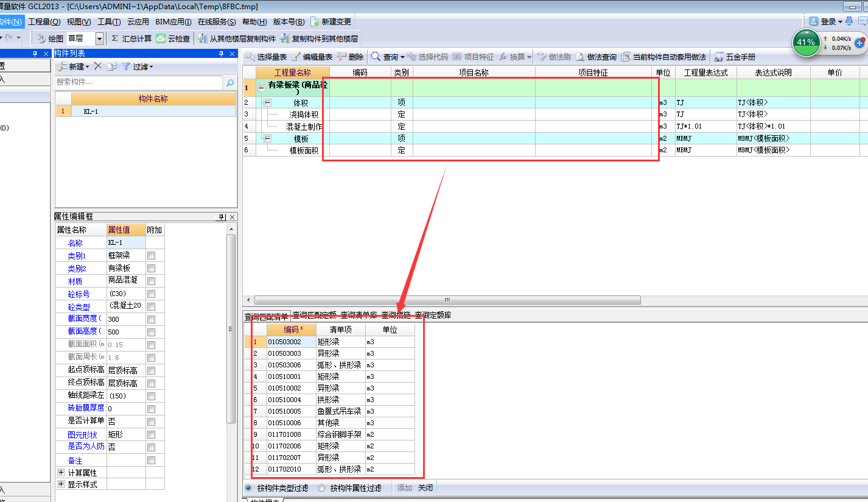Click the 添加 button in the query panel
This screenshot has height=502, width=868.
(405, 488)
